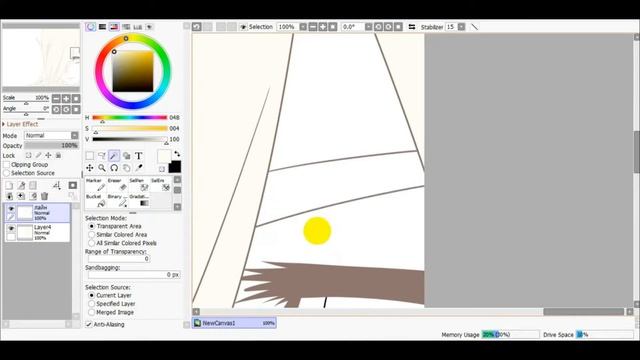This screenshot has width=640, height=360.
Task: Hide Layer4 via its eye icon
Action: (x=11, y=229)
